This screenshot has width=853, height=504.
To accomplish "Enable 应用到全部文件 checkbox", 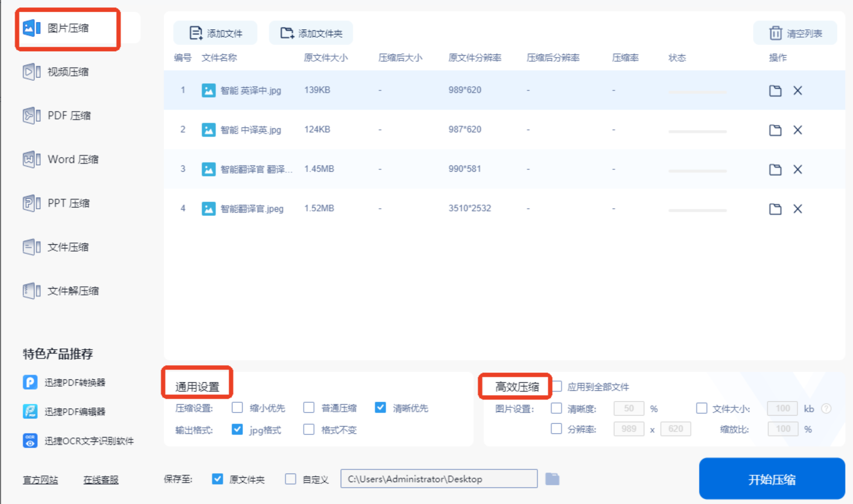I will tap(557, 386).
